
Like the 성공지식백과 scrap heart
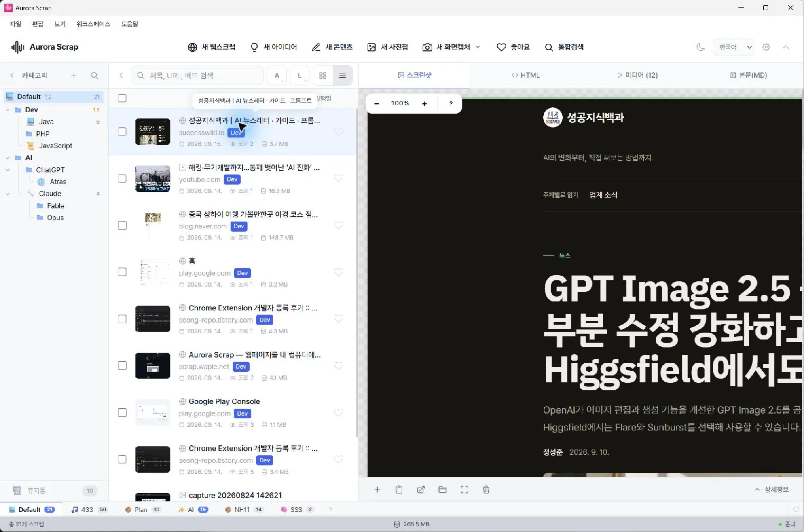pos(339,132)
